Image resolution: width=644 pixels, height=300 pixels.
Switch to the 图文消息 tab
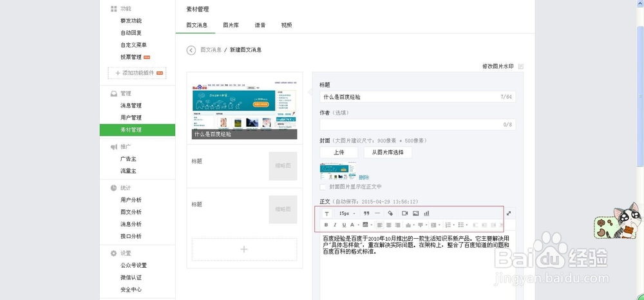click(x=196, y=25)
